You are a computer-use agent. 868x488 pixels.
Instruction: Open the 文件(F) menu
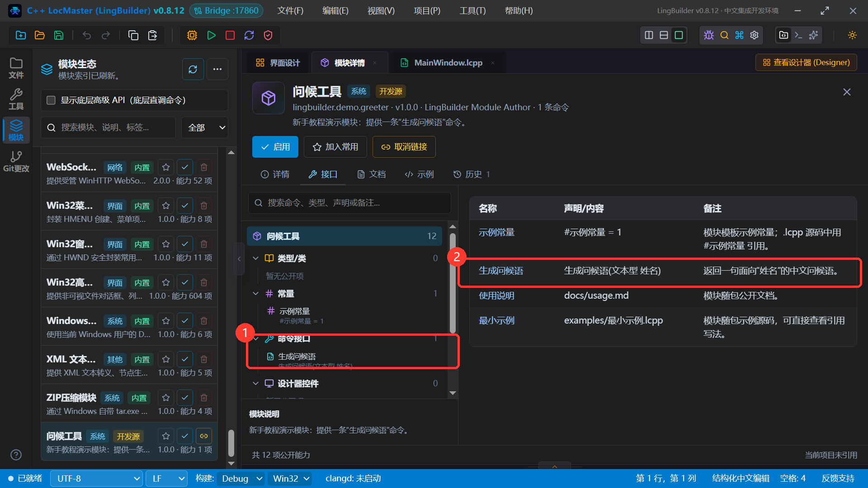290,11
